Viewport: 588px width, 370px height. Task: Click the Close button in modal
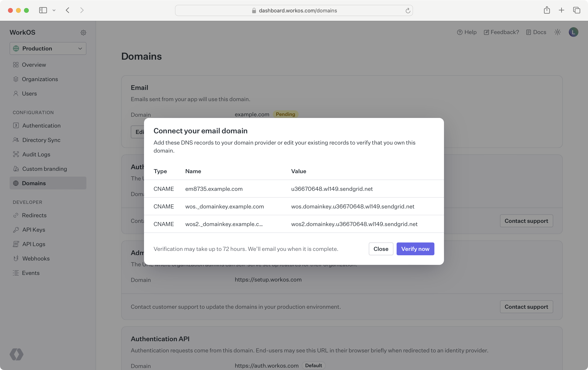[x=381, y=248]
